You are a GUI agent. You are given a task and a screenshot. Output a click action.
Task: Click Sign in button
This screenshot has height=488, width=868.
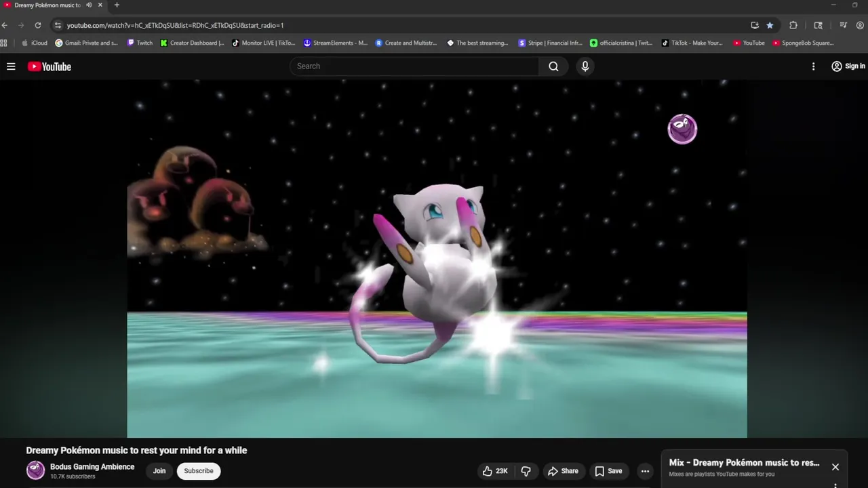point(848,66)
